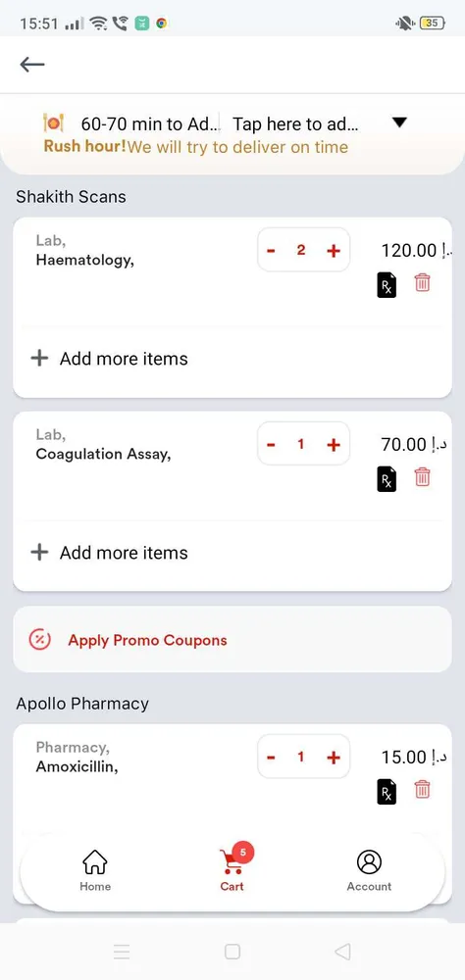
Task: Add more items under Coagulation Assay
Action: [x=110, y=553]
